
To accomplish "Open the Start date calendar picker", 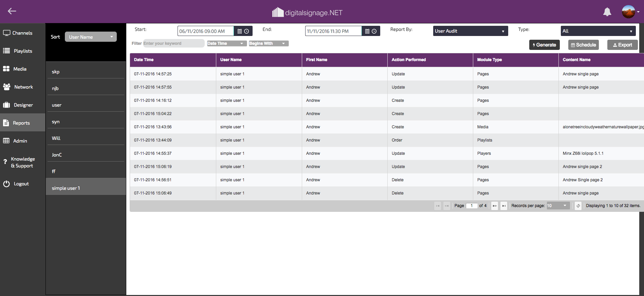I will pos(240,31).
